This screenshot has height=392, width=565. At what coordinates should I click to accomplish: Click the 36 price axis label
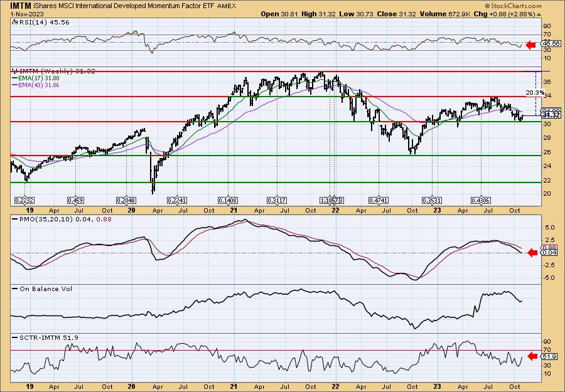pyautogui.click(x=547, y=82)
